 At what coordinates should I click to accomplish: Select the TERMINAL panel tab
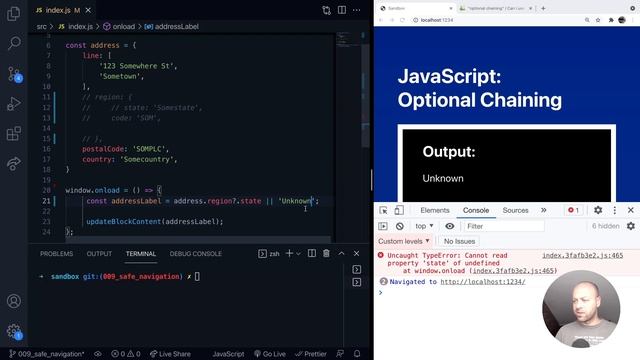click(x=141, y=254)
